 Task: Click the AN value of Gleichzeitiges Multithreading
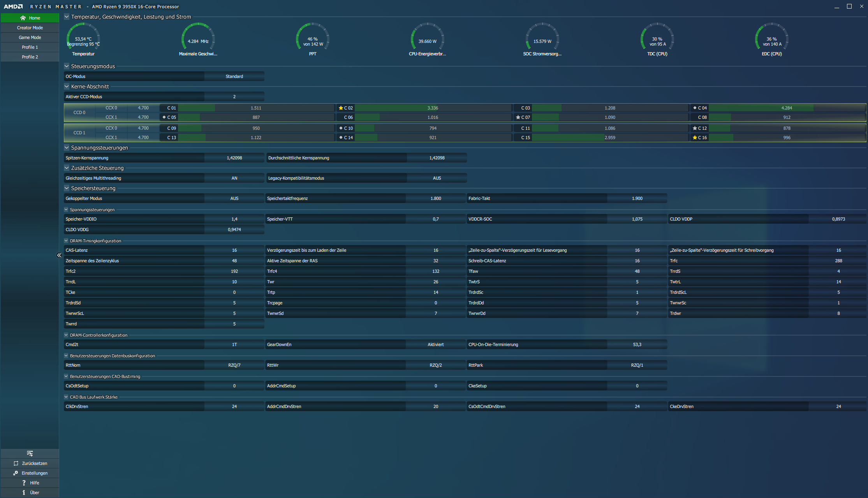point(234,178)
